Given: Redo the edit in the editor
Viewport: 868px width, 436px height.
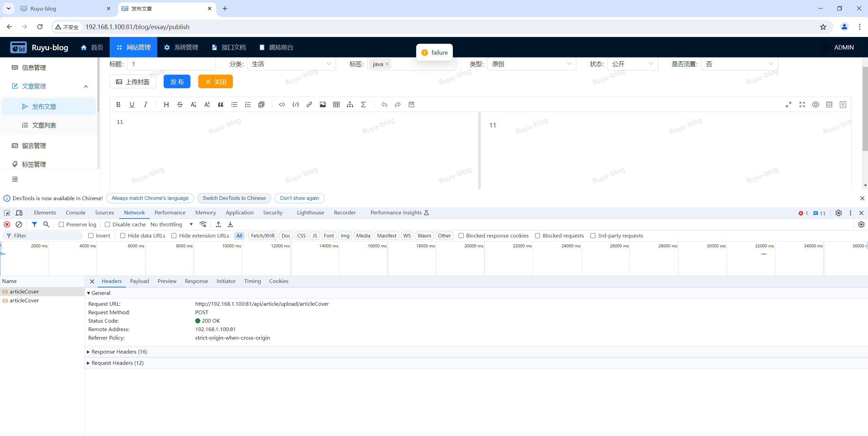Looking at the screenshot, I should [x=398, y=105].
